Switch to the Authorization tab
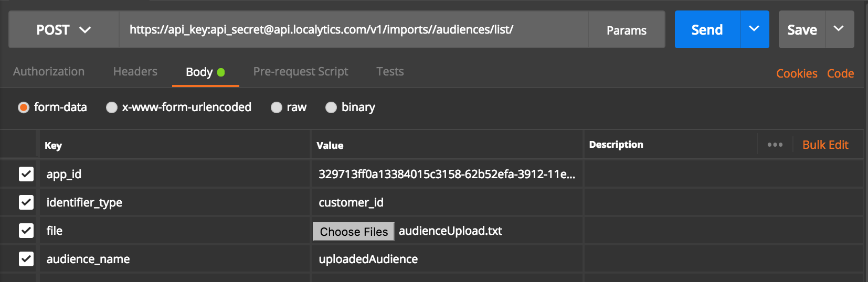 (x=49, y=72)
